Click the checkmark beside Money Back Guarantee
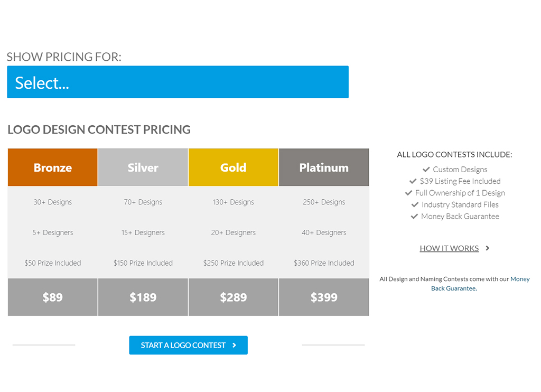 coord(414,217)
